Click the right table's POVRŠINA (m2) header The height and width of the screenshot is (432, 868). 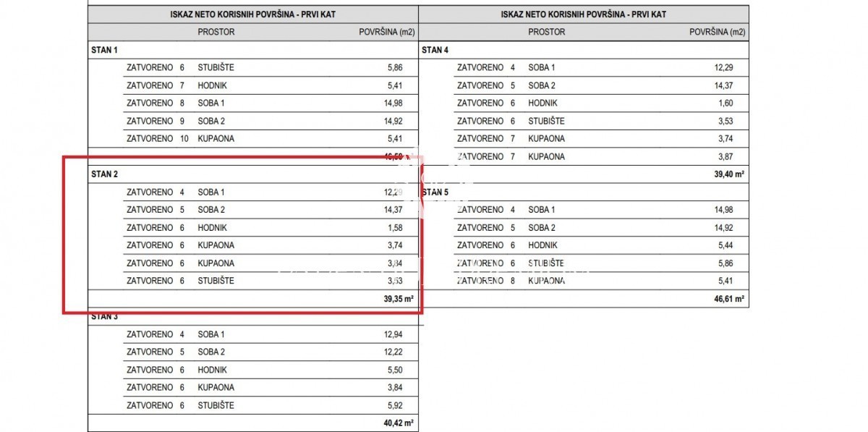tap(718, 32)
